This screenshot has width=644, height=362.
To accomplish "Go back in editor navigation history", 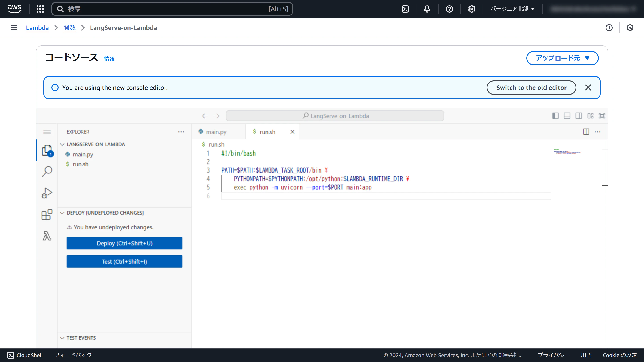I will point(205,116).
